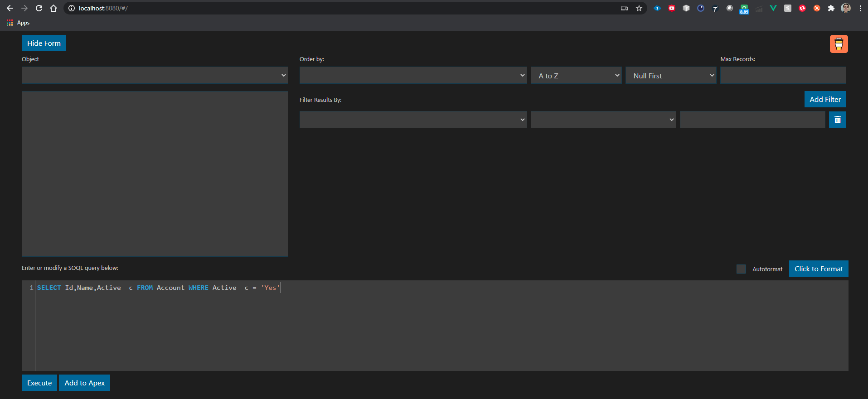Open the filter operator dropdown
The width and height of the screenshot is (868, 399).
coord(604,120)
